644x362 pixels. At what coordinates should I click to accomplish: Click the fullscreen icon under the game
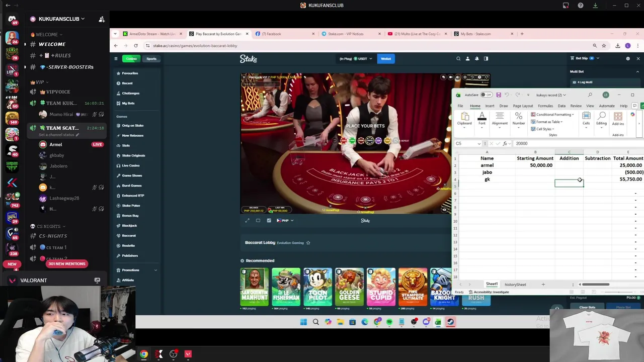coord(247,220)
